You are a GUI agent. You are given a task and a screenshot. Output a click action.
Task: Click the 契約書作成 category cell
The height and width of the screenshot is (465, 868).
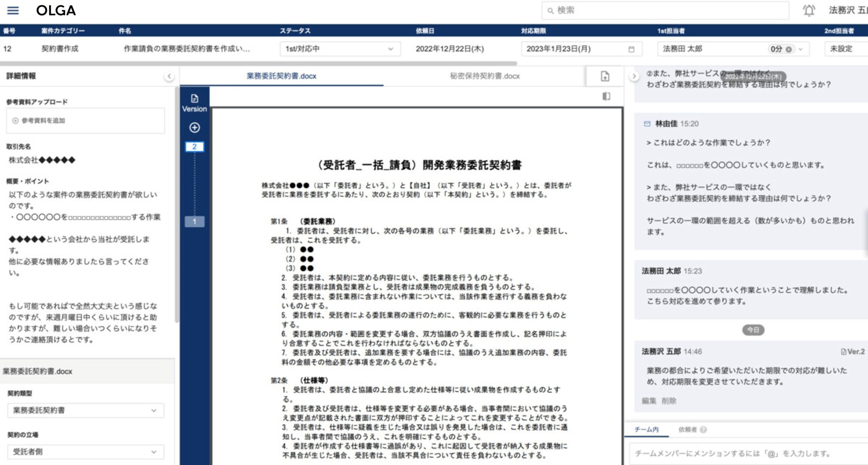tap(60, 49)
